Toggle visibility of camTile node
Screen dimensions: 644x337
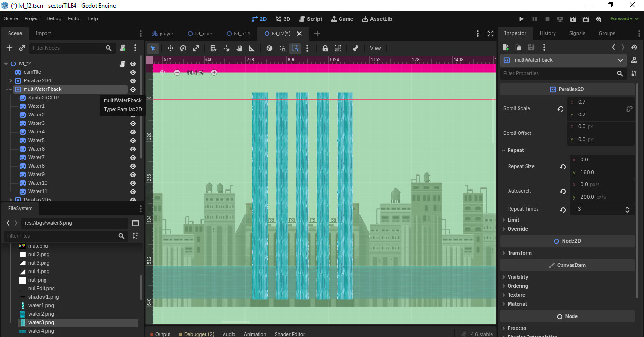133,72
